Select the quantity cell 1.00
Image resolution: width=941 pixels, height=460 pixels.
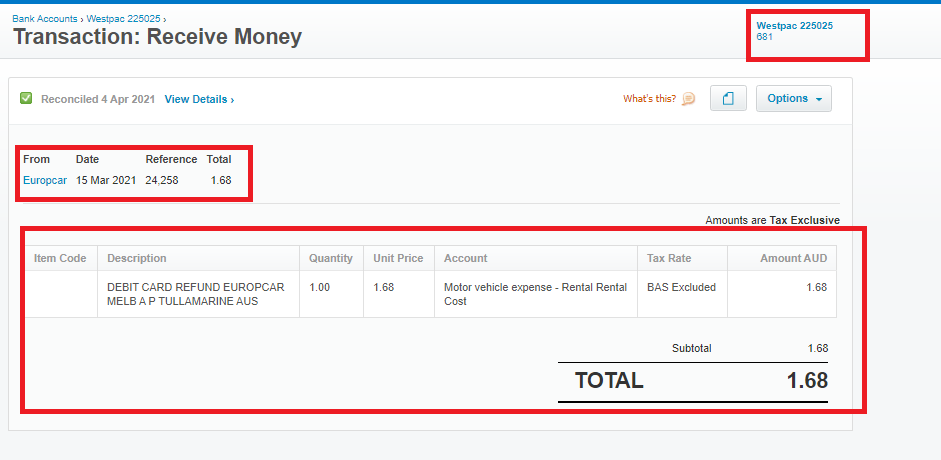point(331,294)
